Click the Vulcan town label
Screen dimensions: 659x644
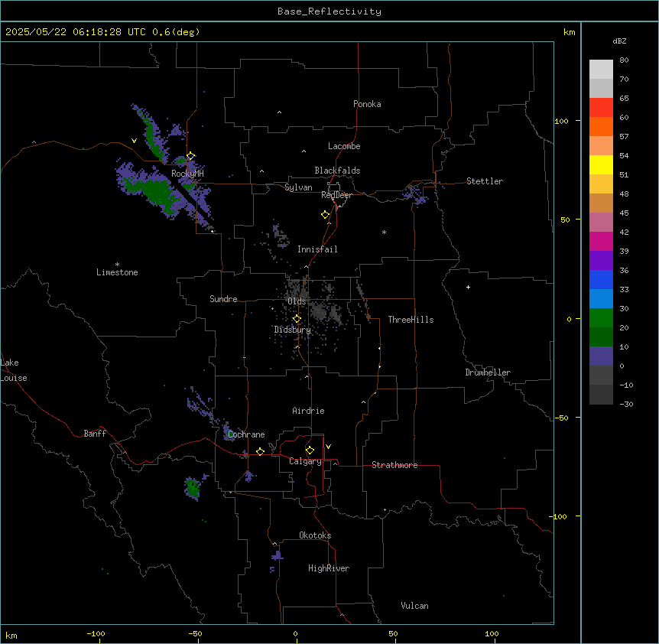pyautogui.click(x=414, y=606)
